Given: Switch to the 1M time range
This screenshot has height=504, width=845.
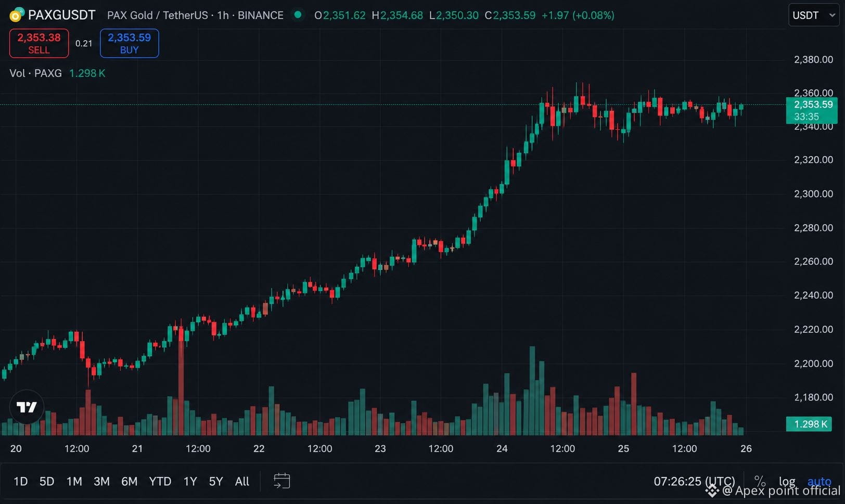Looking at the screenshot, I should [x=74, y=481].
